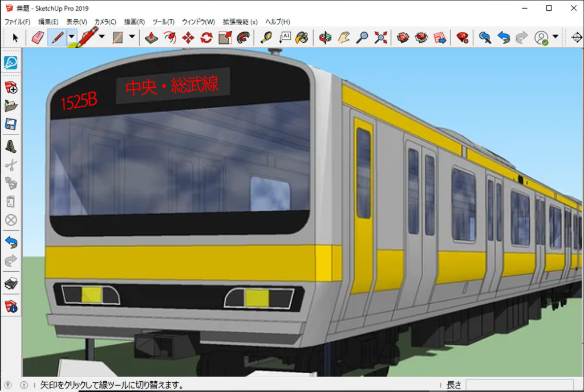584x392 pixels.
Task: Click the blue lightbulb icon in sidebar
Action: (x=11, y=63)
